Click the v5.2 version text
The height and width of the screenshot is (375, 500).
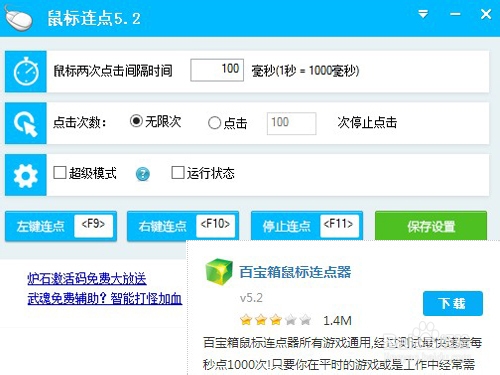251,298
